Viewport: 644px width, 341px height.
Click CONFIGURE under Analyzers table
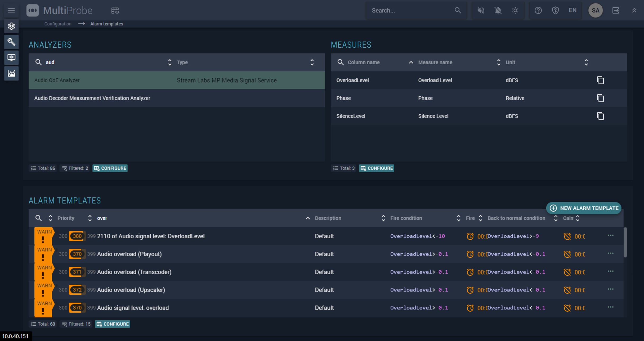tap(110, 168)
